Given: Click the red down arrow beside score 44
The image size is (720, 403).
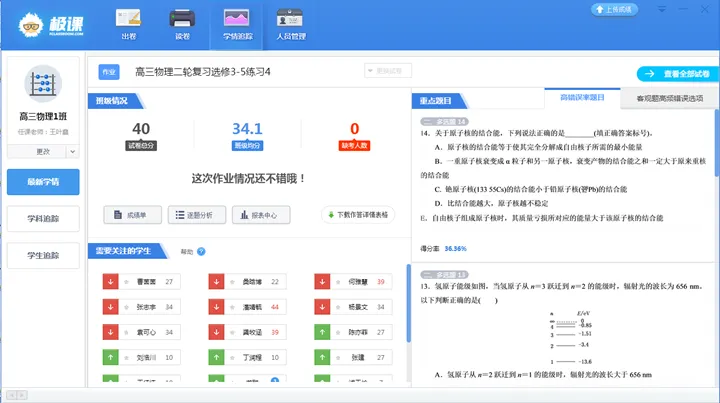Looking at the screenshot, I should pos(216,307).
